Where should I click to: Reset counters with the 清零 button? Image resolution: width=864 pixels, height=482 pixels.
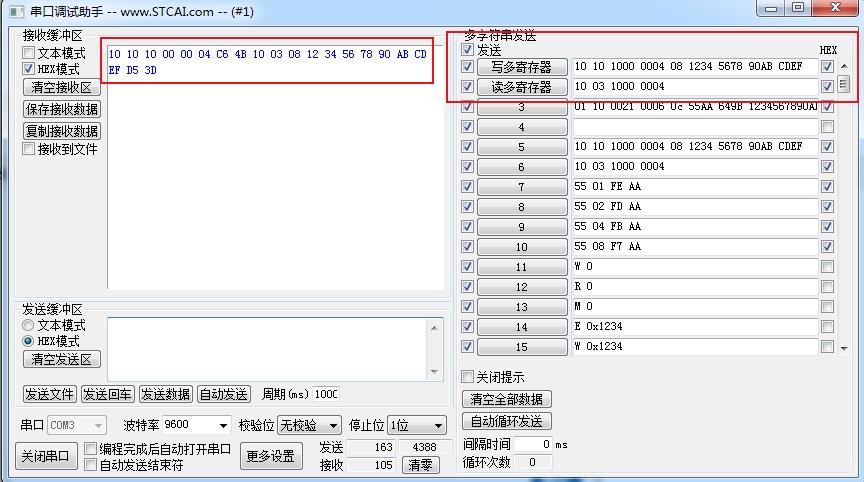[x=420, y=465]
